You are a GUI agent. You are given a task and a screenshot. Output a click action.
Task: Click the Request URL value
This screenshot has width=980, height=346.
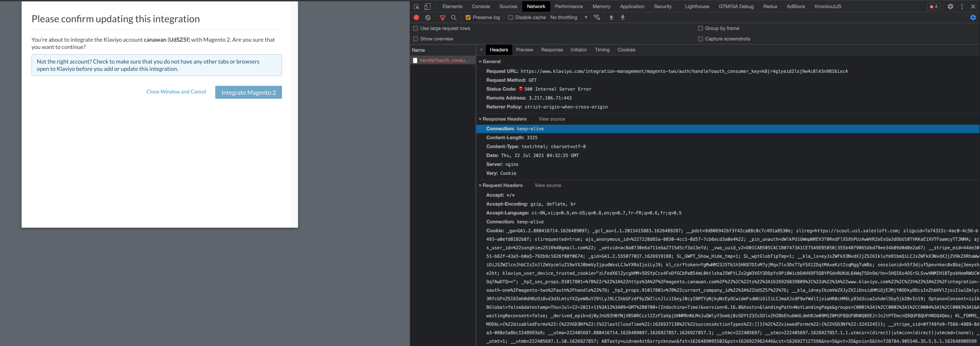tap(684, 71)
